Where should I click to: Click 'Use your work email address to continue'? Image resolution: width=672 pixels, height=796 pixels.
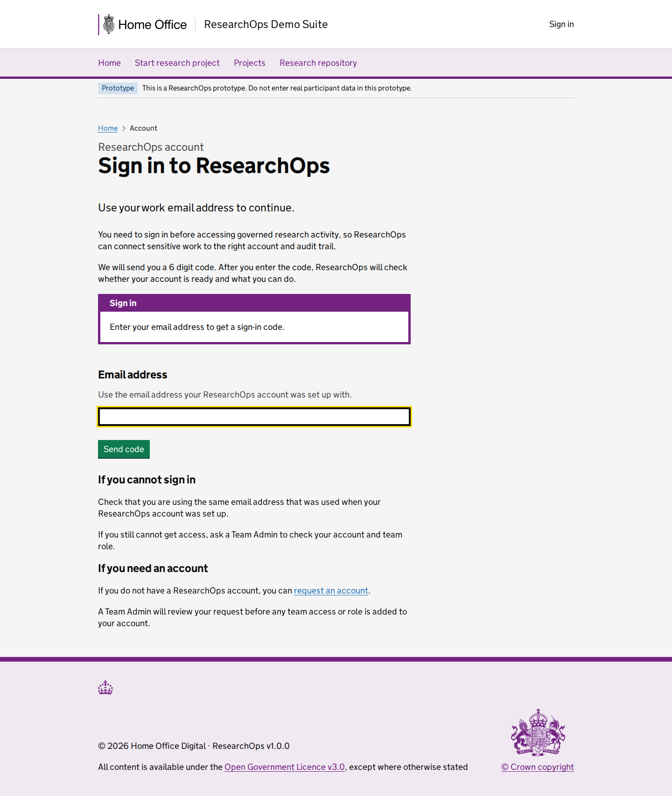click(196, 208)
